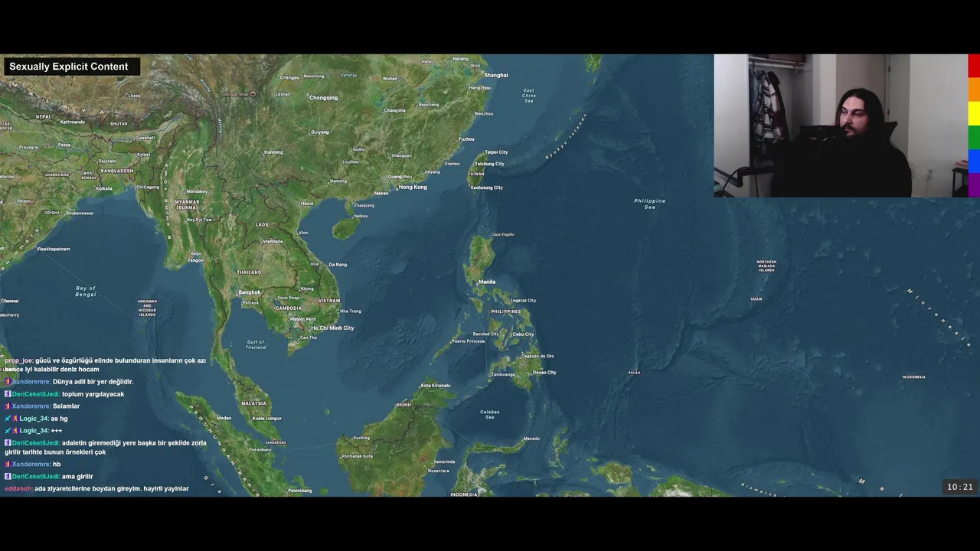Click the Bangkok label on the map

point(250,292)
